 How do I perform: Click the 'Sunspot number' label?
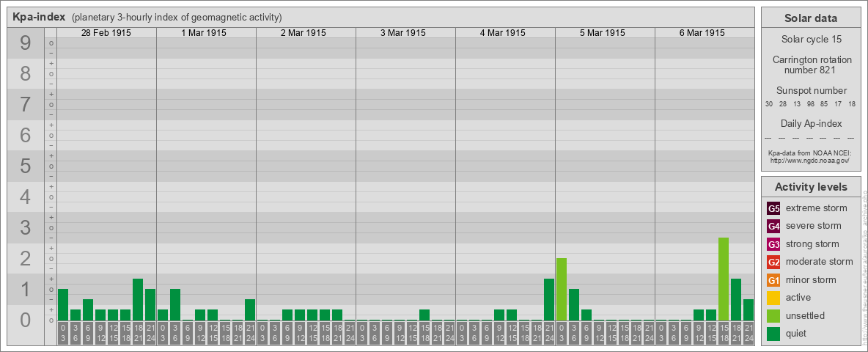[811, 91]
